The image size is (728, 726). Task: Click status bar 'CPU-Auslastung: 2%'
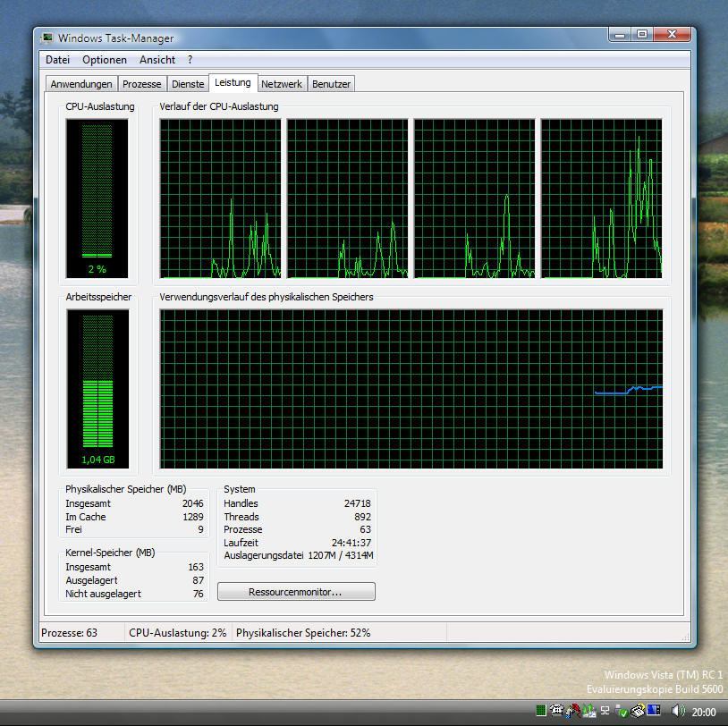click(x=177, y=633)
